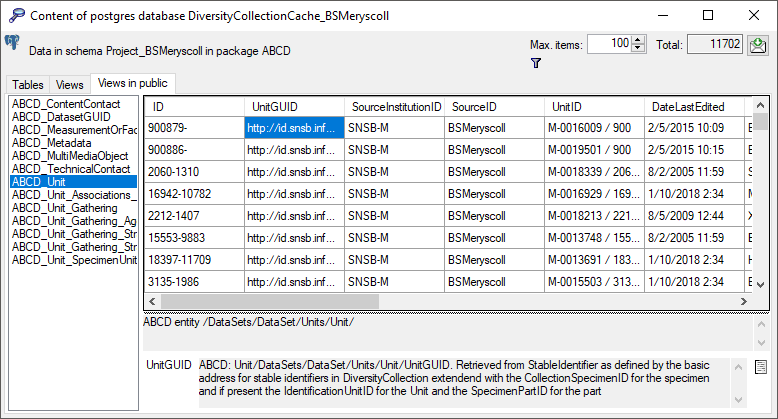Click ID cell 15553-9883
The image size is (778, 419).
click(x=194, y=237)
